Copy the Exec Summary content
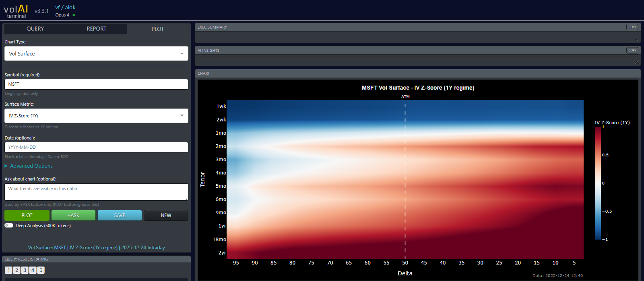This screenshot has height=281, width=644. [632, 27]
